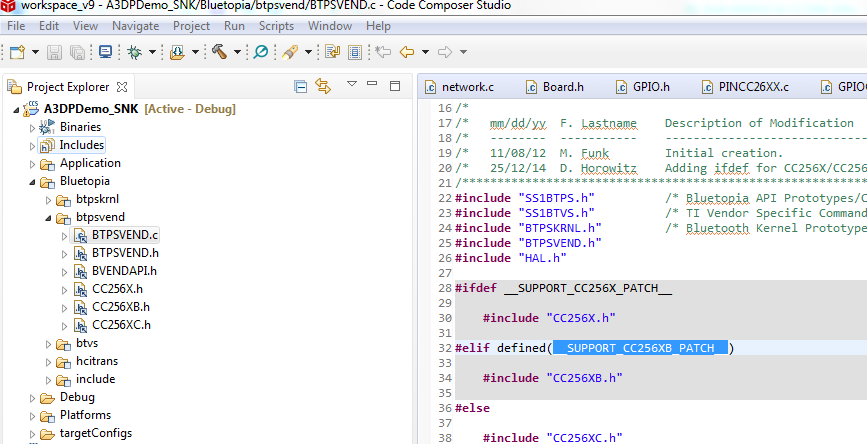Click the Save toolbar icon

[54, 52]
